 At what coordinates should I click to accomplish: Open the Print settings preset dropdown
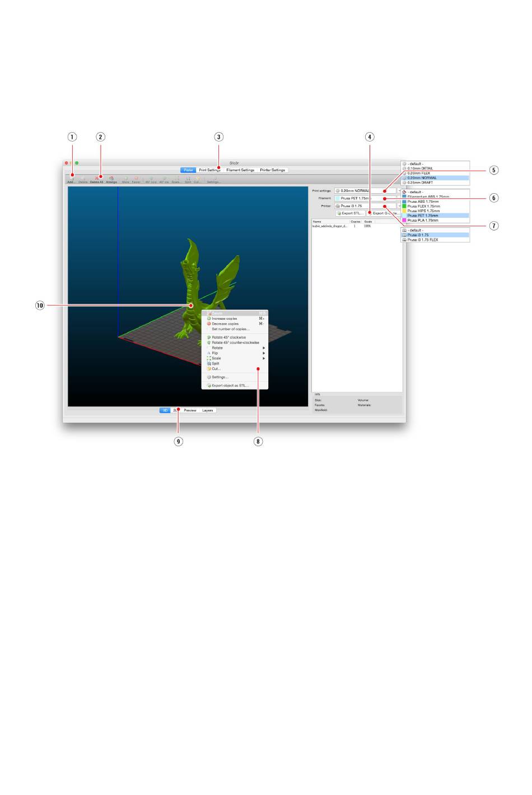coord(368,191)
